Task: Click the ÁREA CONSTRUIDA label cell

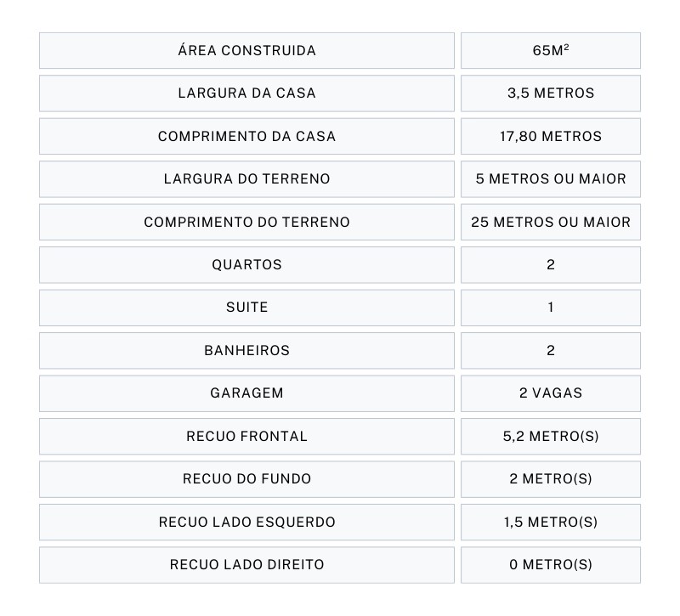Action: (246, 50)
